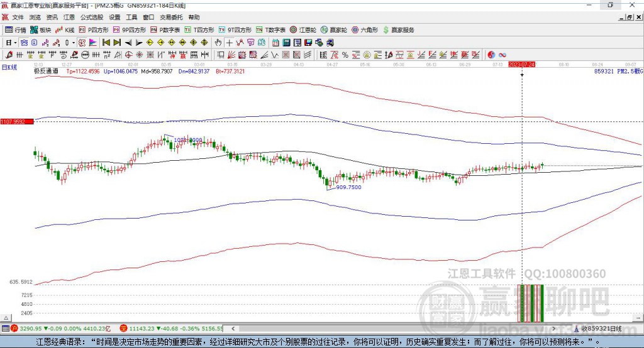Select the percent % tool
The image size is (644, 348).
(345, 55)
